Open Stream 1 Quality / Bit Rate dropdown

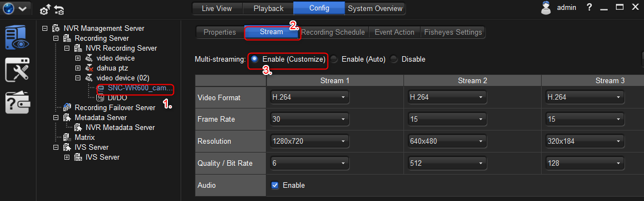coord(309,164)
